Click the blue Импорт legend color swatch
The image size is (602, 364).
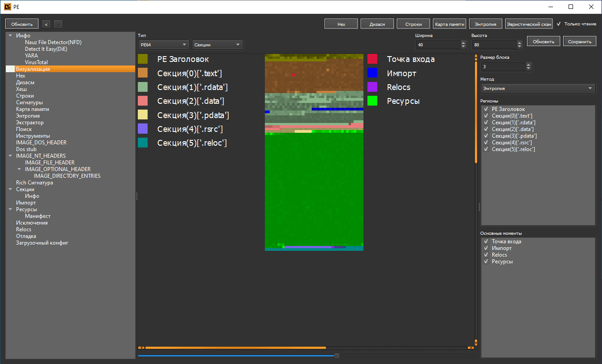[x=372, y=73]
